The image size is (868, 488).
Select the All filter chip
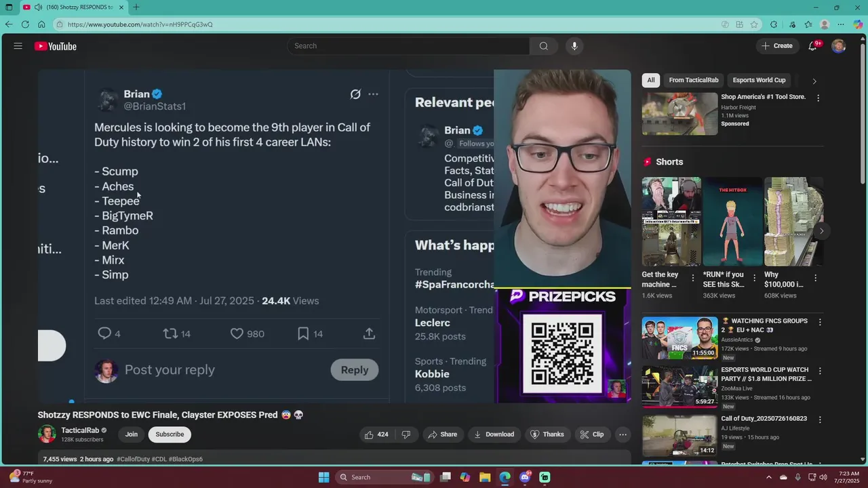[651, 80]
